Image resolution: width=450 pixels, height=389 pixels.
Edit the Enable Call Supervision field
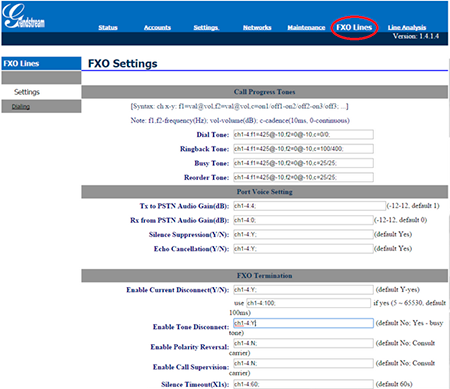tap(303, 363)
